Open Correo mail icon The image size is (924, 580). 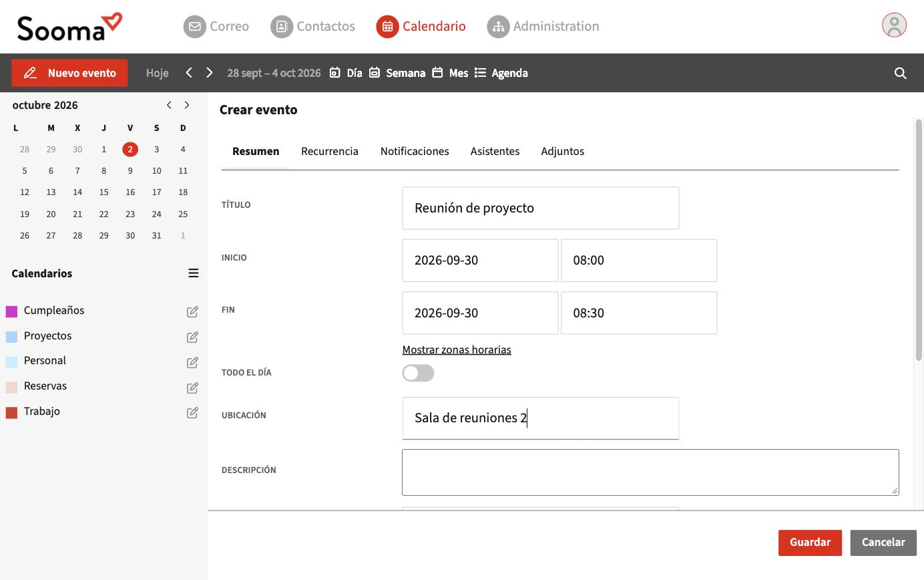pos(194,26)
